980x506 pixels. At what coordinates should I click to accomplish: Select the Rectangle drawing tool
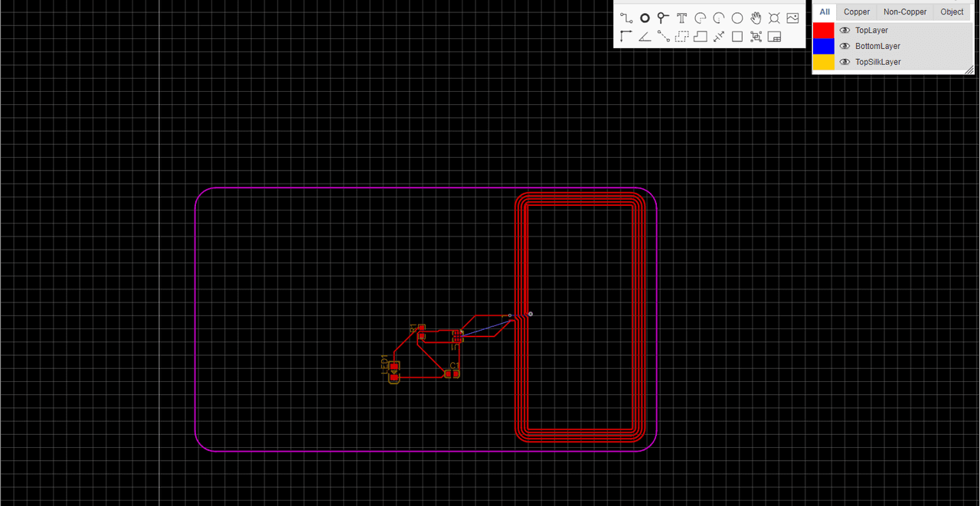[737, 37]
